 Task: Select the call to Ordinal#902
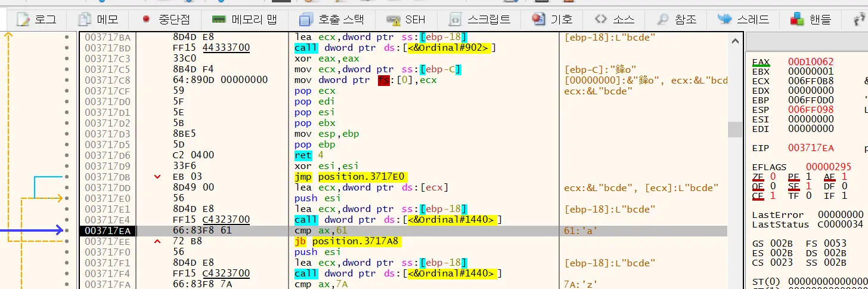tap(395, 48)
